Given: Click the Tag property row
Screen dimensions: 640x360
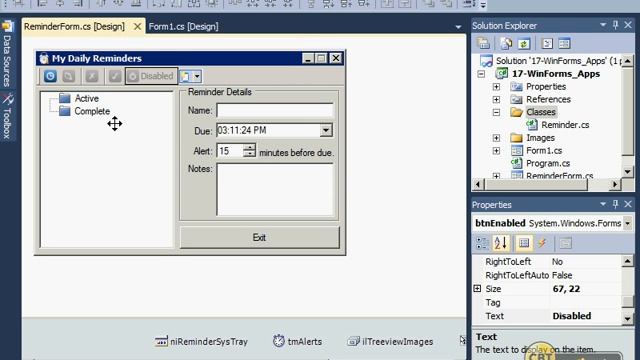Looking at the screenshot, I should click(x=547, y=302).
